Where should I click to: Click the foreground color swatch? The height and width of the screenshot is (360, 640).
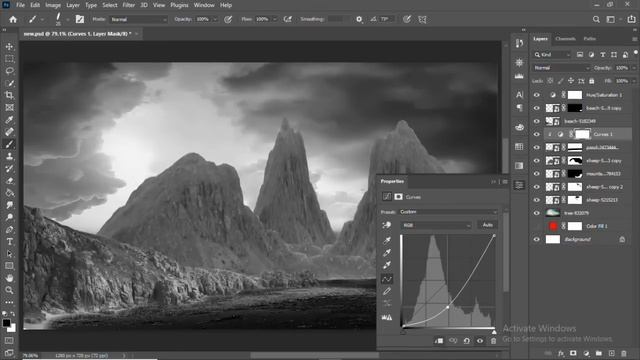pos(6,323)
